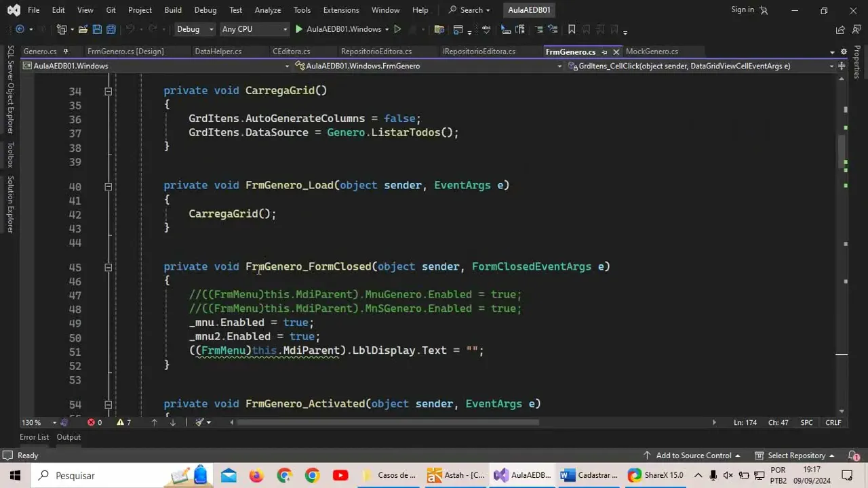Open ShareX 15.0 from the taskbar

[x=655, y=475]
